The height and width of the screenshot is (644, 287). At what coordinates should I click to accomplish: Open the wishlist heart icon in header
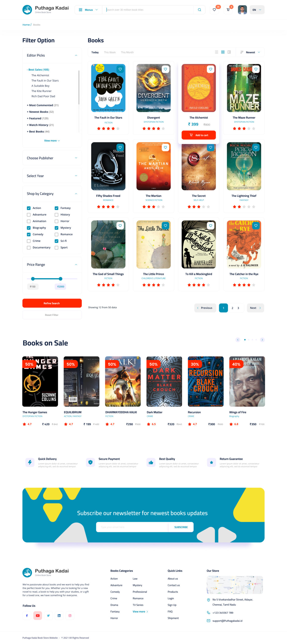(x=214, y=10)
